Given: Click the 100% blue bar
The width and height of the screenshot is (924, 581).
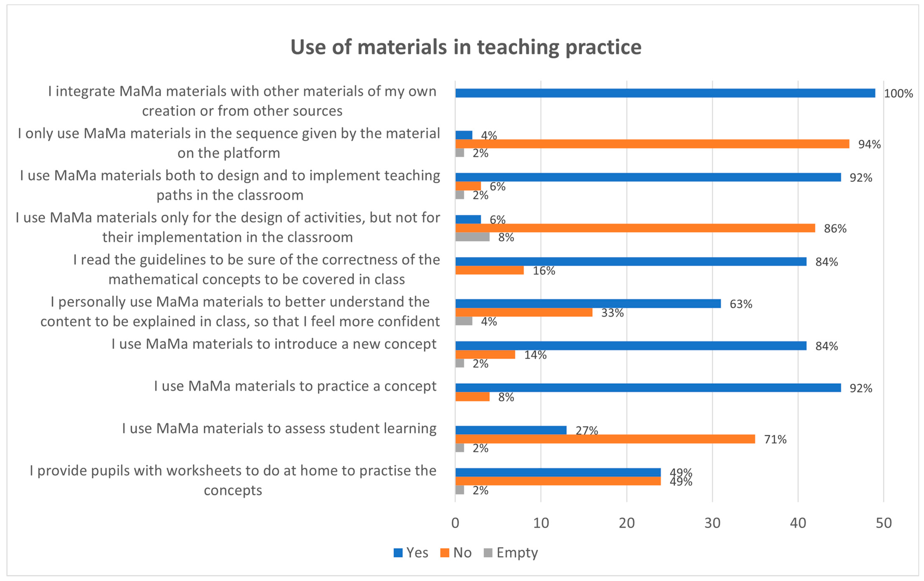Looking at the screenshot, I should 665,93.
